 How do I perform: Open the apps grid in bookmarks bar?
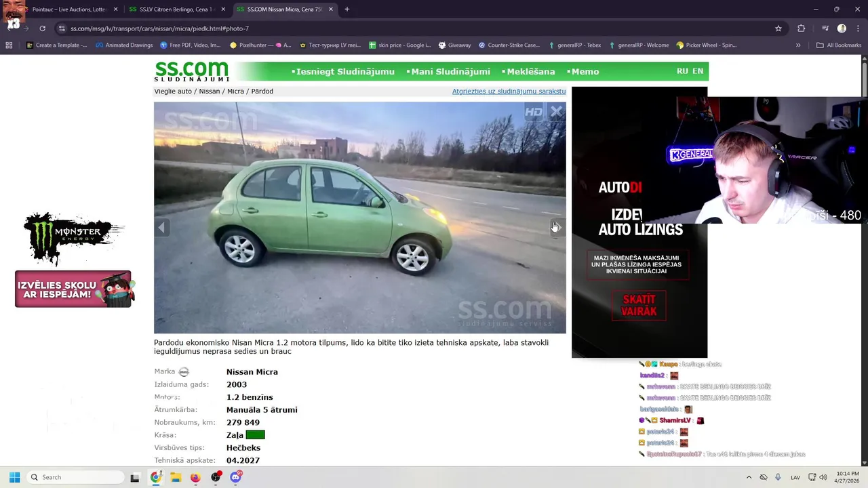9,45
